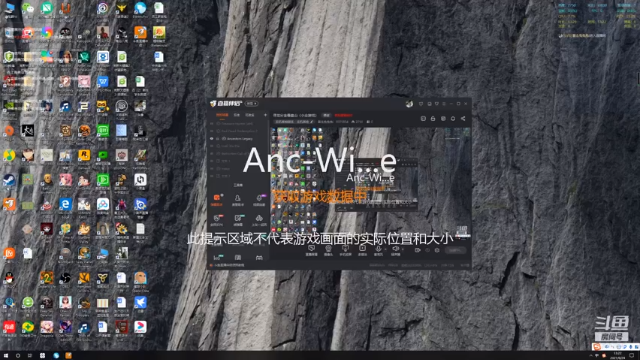Open the mode dropdown pill beside the logo
Screen dimensions: 640x360
point(251,104)
